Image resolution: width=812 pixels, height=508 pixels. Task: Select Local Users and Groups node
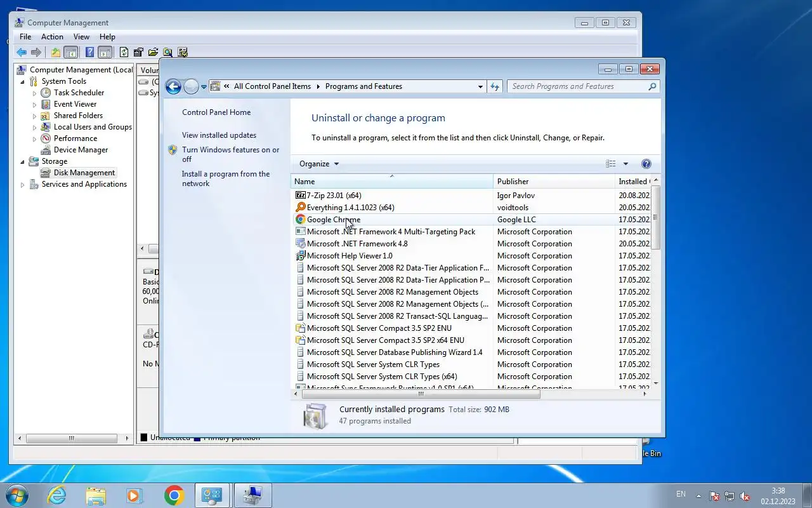tap(93, 127)
